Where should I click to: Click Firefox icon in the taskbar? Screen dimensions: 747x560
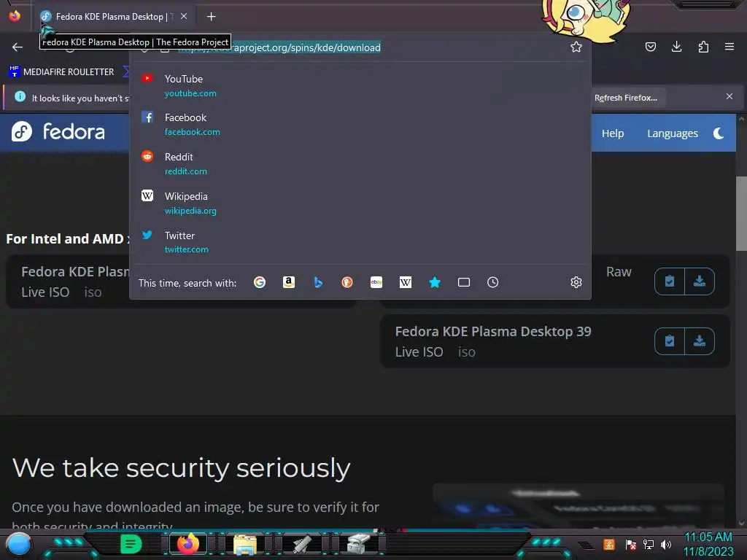coord(187,544)
